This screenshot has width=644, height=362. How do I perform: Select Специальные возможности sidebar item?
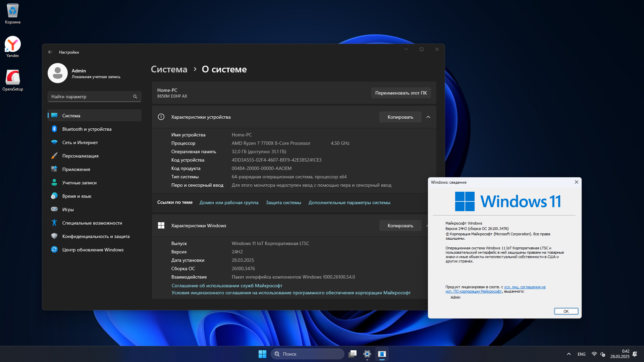[92, 223]
